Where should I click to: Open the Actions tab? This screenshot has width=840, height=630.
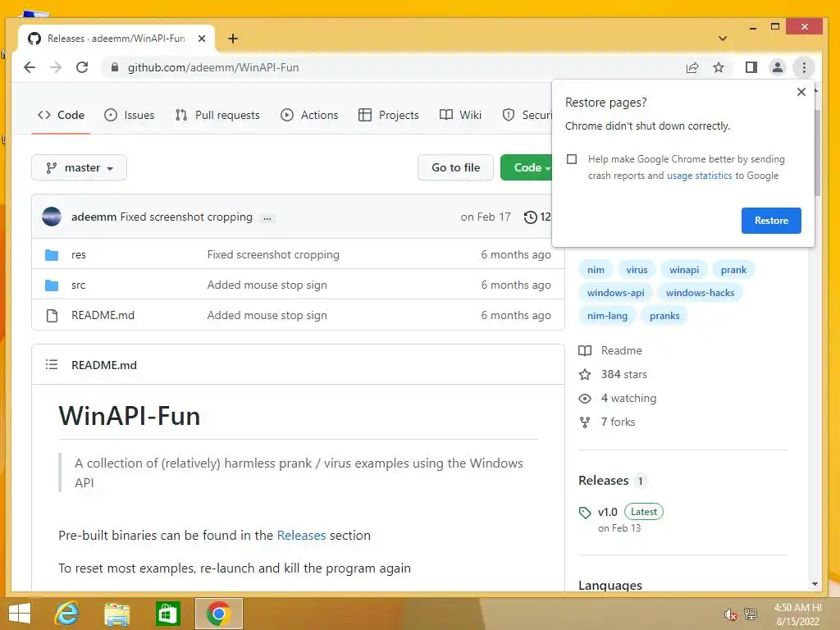(x=309, y=115)
